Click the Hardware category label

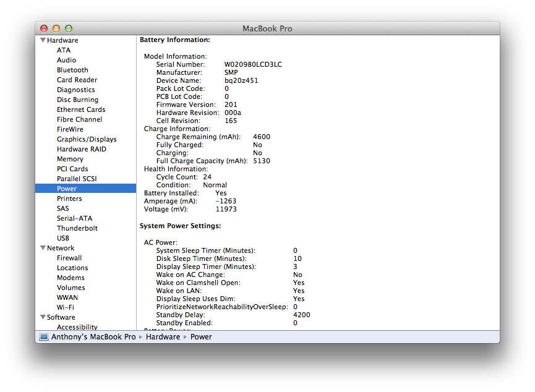pos(62,40)
